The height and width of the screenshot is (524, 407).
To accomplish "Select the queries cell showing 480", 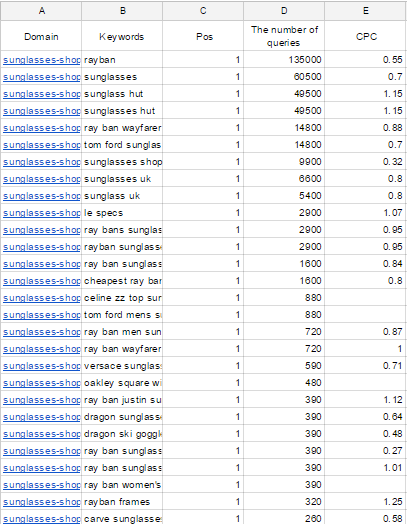I will [x=284, y=383].
